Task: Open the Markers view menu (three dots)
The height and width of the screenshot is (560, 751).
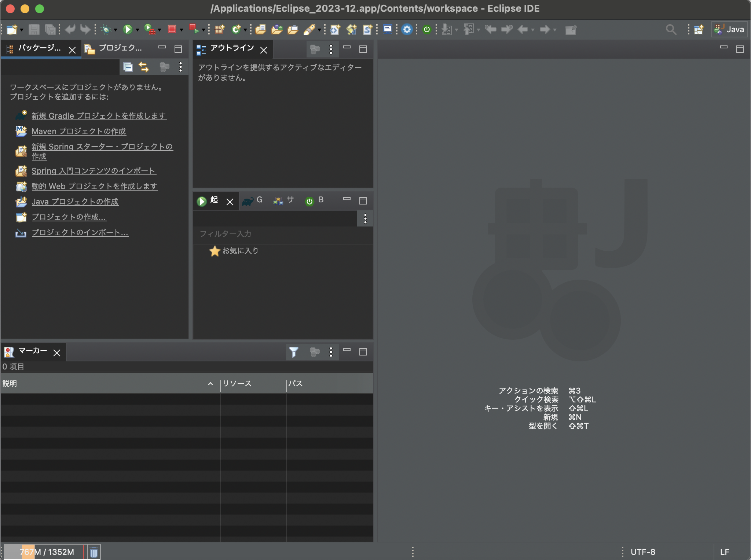Action: (x=331, y=352)
